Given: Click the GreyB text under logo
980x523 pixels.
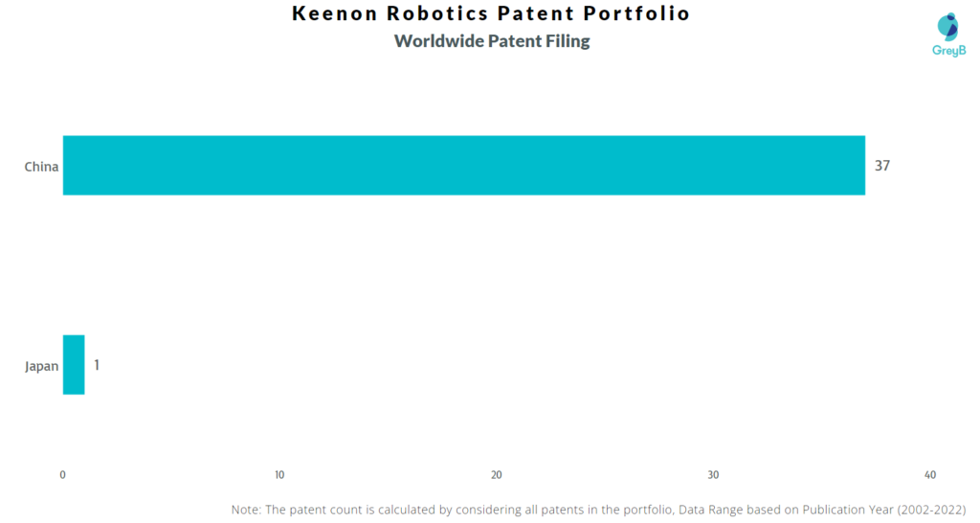Looking at the screenshot, I should (948, 51).
